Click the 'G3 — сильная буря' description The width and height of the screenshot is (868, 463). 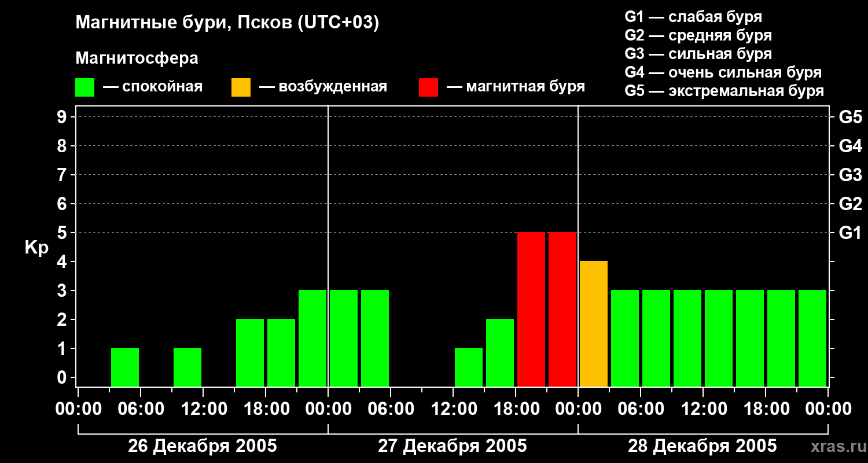click(698, 54)
